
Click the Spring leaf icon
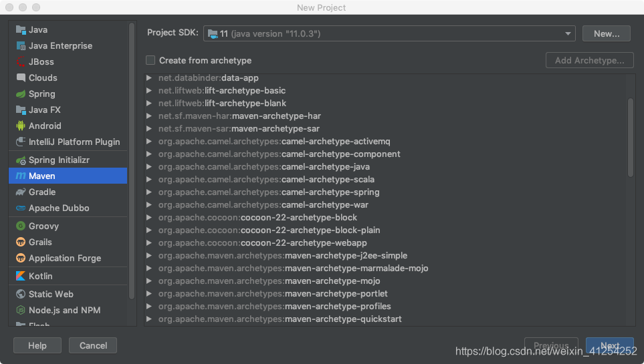point(21,94)
